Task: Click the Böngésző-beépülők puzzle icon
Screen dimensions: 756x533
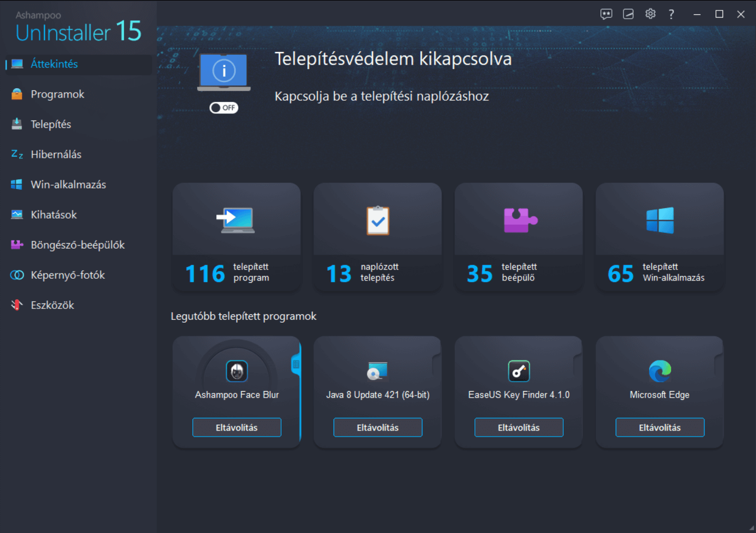Action: point(17,245)
